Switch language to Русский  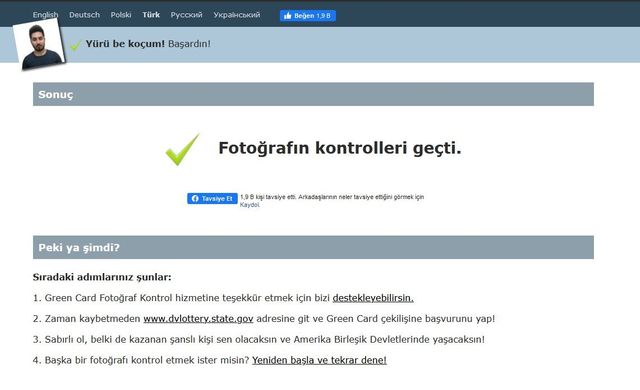[x=186, y=15]
